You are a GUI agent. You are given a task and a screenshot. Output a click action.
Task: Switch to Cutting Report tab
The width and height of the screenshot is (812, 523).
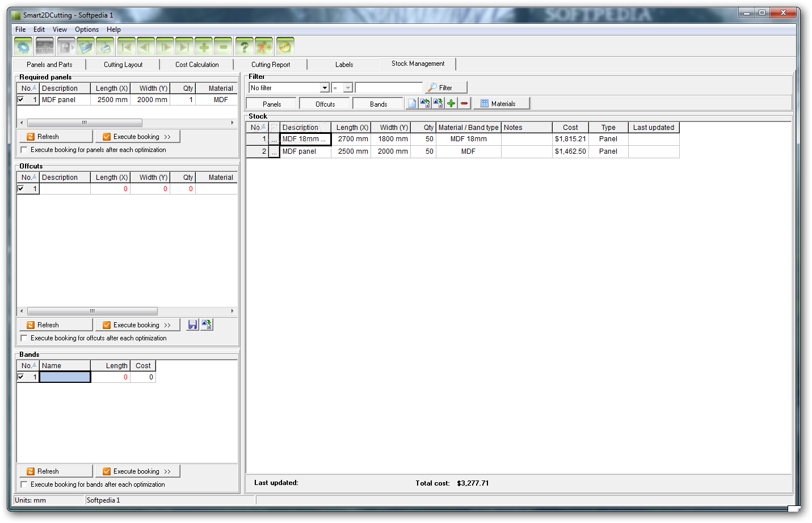271,65
